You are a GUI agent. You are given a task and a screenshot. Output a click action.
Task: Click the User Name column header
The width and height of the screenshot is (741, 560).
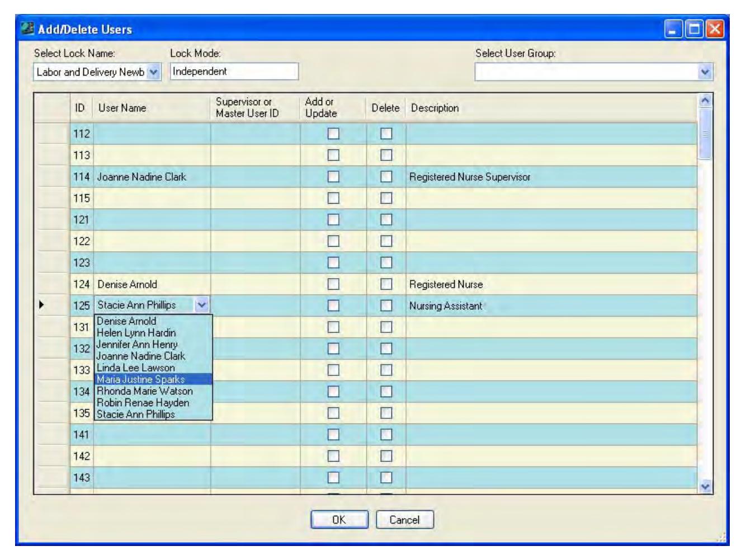[152, 108]
